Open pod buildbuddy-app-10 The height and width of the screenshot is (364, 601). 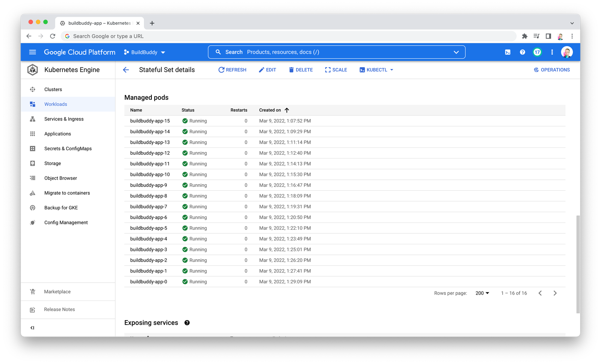150,174
